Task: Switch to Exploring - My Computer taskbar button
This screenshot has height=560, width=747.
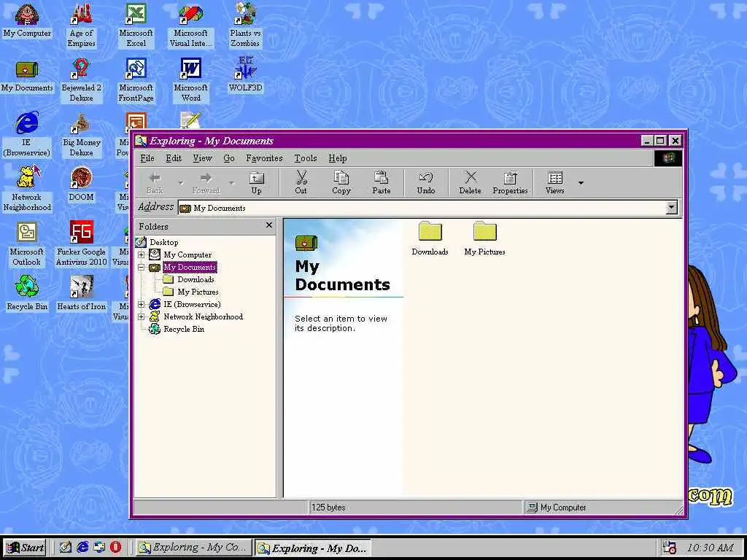Action: pyautogui.click(x=193, y=548)
